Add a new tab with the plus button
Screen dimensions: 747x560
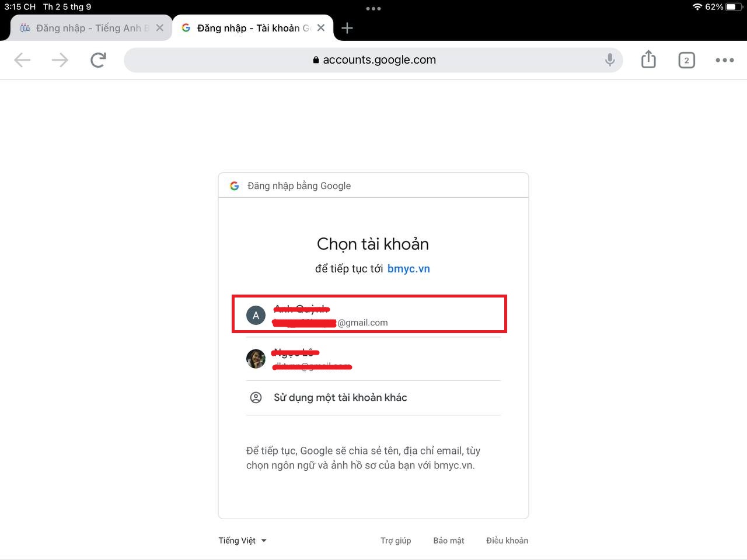point(347,28)
